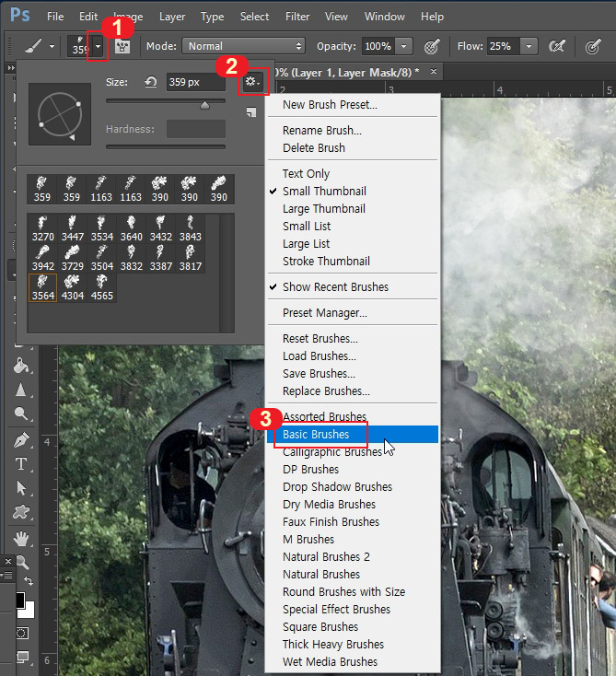Click the brush list vertical scrollbar
616x676 pixels.
(x=227, y=273)
